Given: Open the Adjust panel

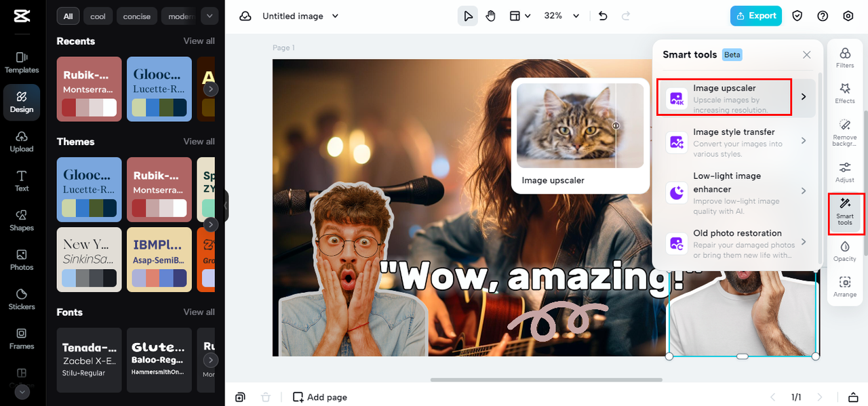Looking at the screenshot, I should pos(845,172).
